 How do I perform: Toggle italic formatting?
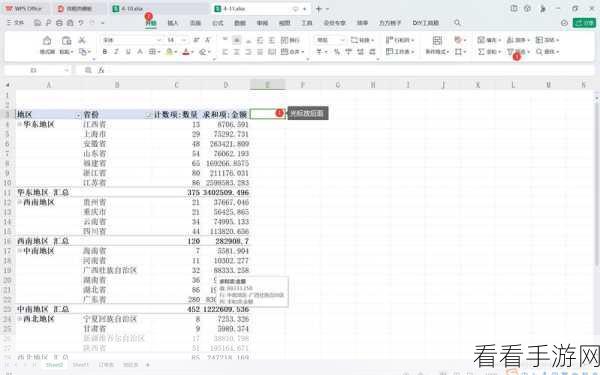116,52
